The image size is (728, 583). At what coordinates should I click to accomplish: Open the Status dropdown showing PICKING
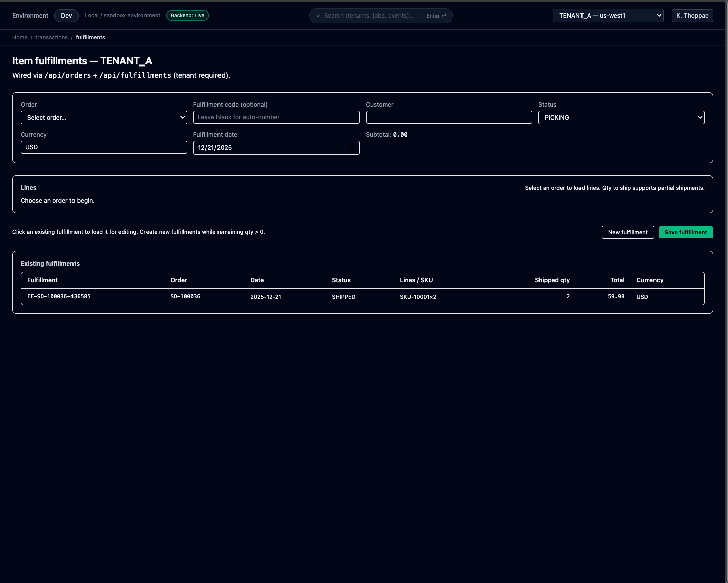click(621, 118)
